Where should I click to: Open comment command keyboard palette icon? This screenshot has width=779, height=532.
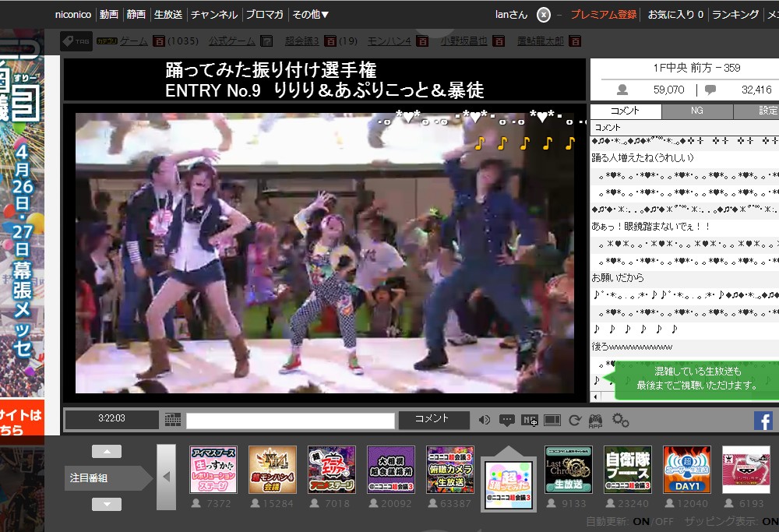[x=173, y=420]
